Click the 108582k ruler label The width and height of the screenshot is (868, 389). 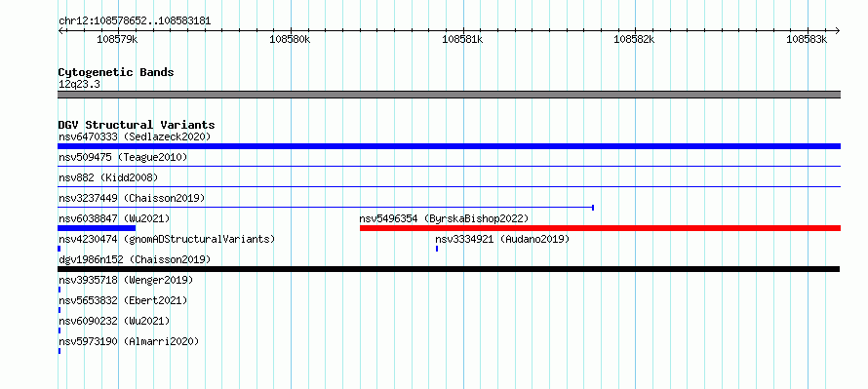pyautogui.click(x=634, y=39)
